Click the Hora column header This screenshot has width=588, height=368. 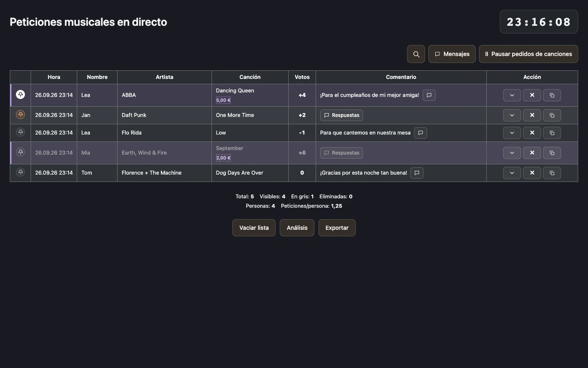[x=54, y=77]
